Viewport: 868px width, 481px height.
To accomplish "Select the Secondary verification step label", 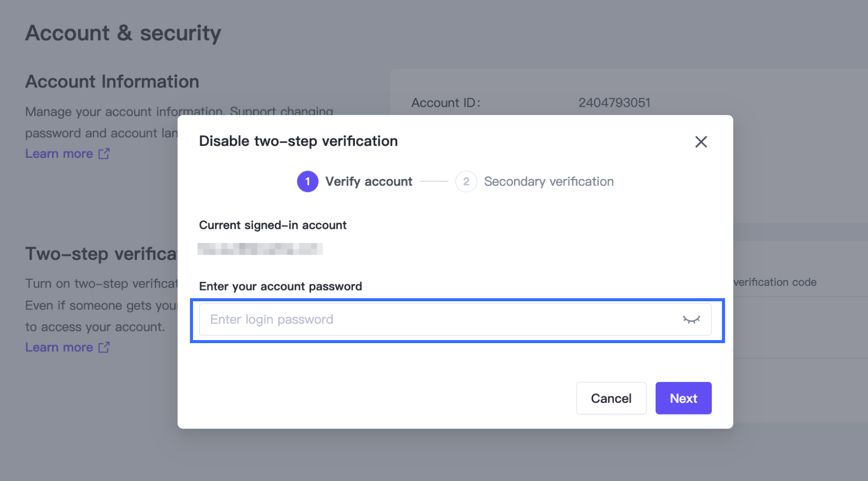I will pyautogui.click(x=548, y=182).
